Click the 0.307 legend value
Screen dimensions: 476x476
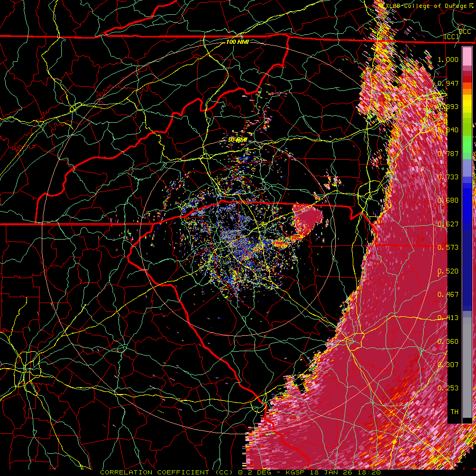448,365
